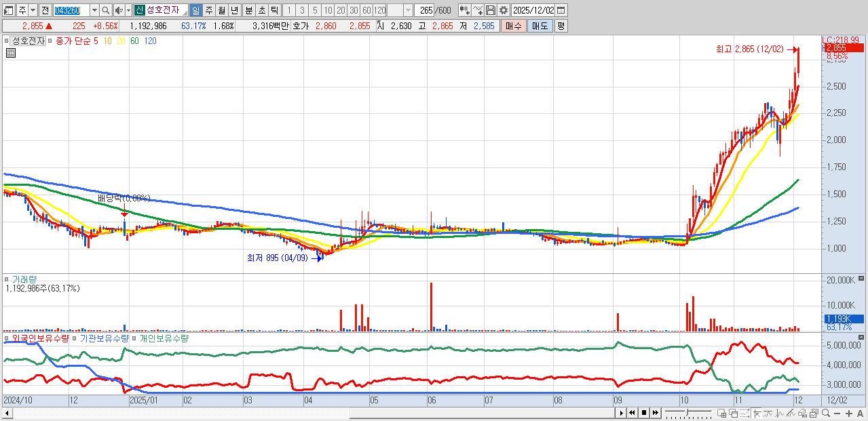Click the 성호전자 chart legend label
868x421 pixels.
[29, 41]
